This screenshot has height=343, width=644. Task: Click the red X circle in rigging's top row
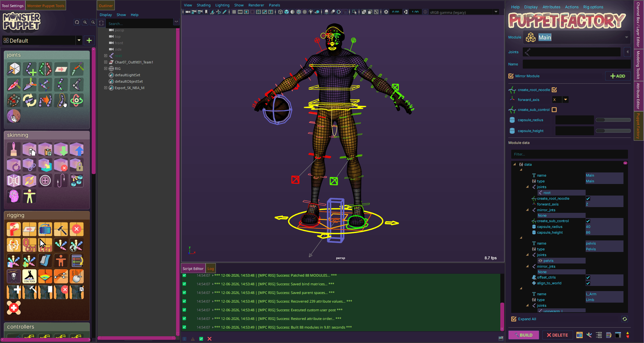coord(77,229)
